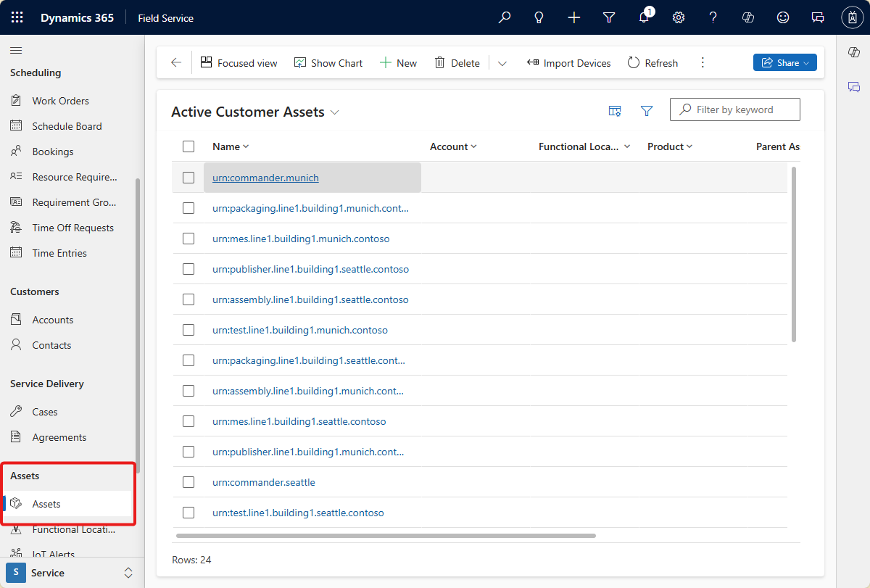Open the notifications bell
870x588 pixels.
[x=644, y=17]
